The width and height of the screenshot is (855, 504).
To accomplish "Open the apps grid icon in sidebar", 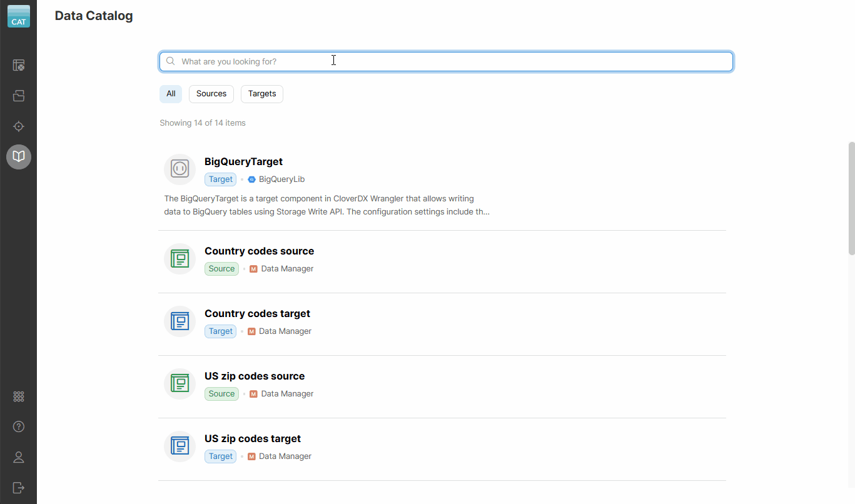I will (x=18, y=396).
